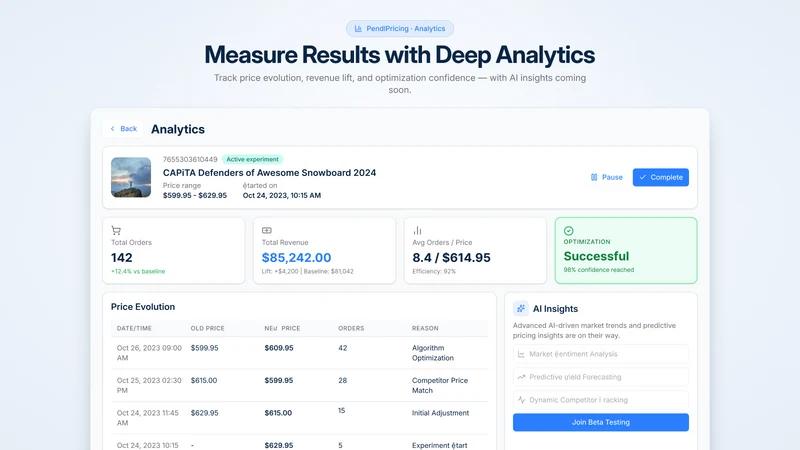Click the NEW PRICE column header
The height and width of the screenshot is (450, 800).
point(282,329)
